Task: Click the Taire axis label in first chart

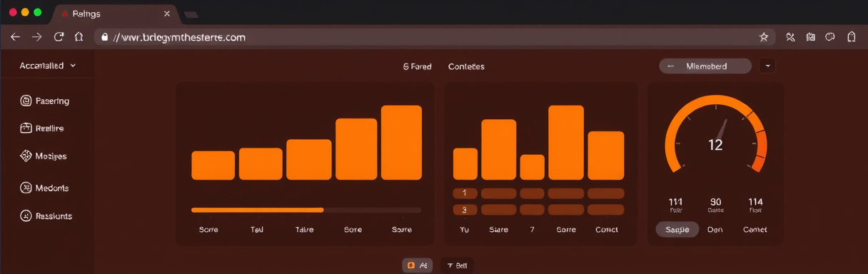Action: [x=305, y=230]
